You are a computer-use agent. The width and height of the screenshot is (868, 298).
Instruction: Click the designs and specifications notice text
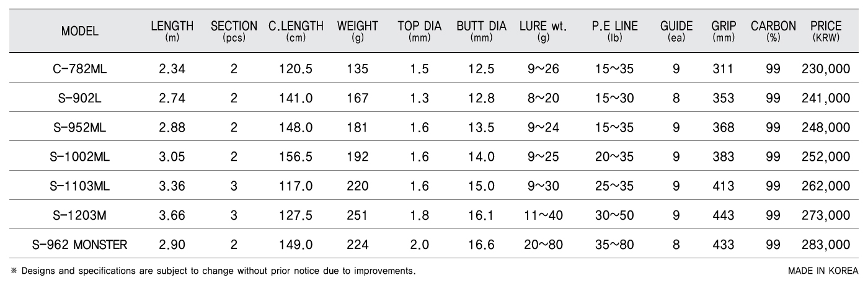(x=213, y=271)
